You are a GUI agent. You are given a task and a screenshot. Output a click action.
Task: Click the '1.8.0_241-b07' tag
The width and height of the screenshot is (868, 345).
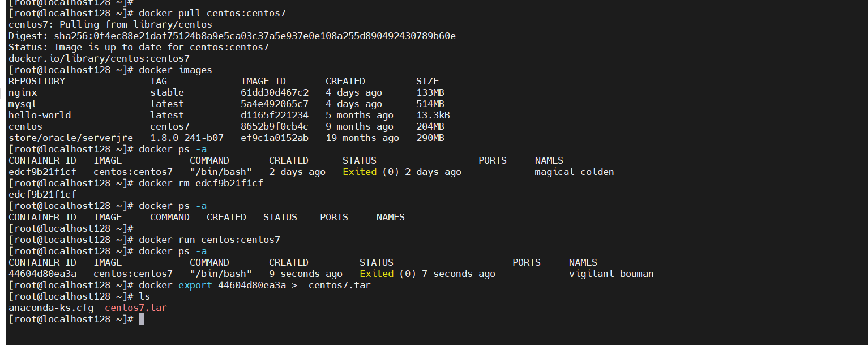(x=187, y=138)
